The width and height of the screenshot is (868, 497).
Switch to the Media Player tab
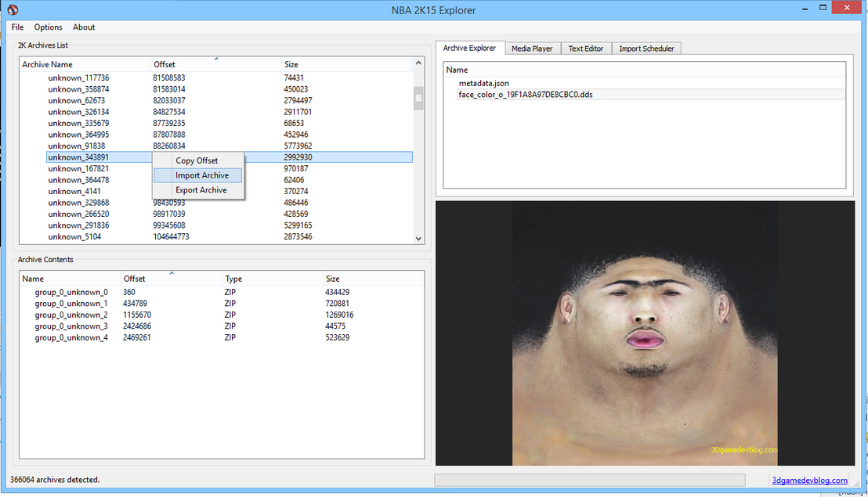[532, 49]
